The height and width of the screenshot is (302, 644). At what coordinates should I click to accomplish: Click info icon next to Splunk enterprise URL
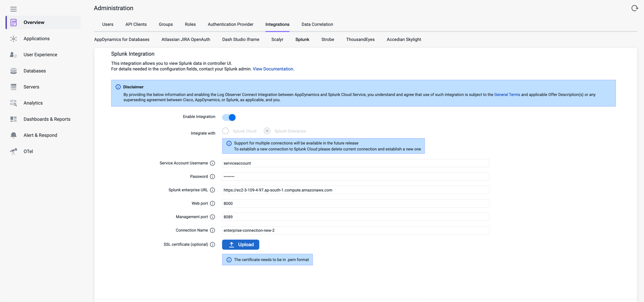point(213,190)
